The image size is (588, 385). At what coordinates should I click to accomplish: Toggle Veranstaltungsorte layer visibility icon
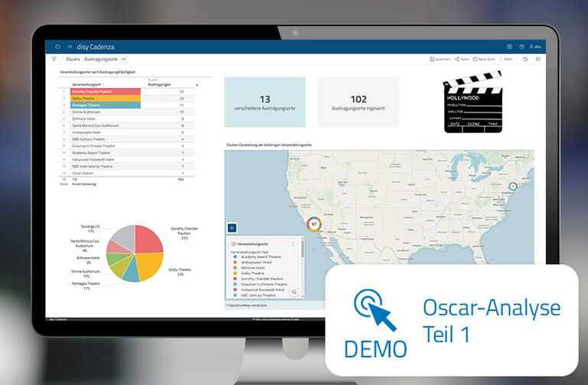[x=234, y=244]
